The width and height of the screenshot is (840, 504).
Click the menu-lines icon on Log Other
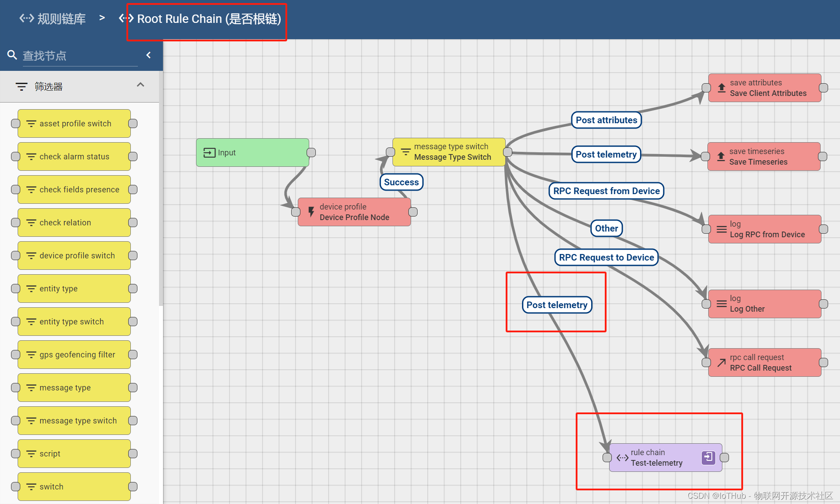[x=722, y=304]
